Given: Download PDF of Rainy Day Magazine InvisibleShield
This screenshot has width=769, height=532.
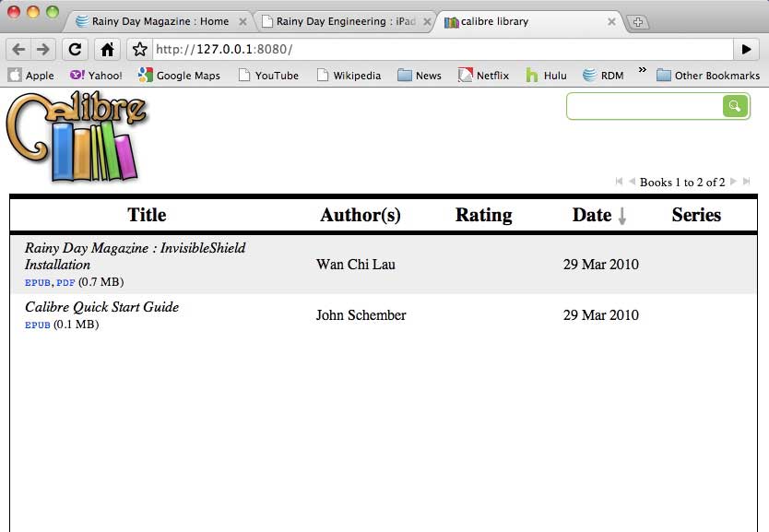Looking at the screenshot, I should [65, 282].
